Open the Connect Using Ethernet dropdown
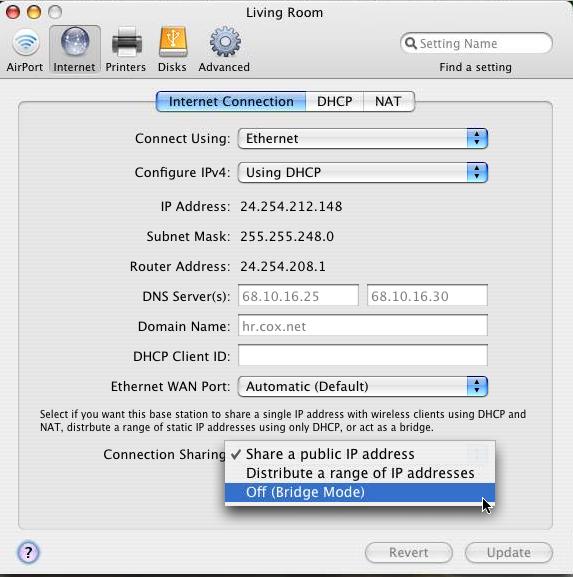Screen dimensions: 573x577 coord(362,138)
